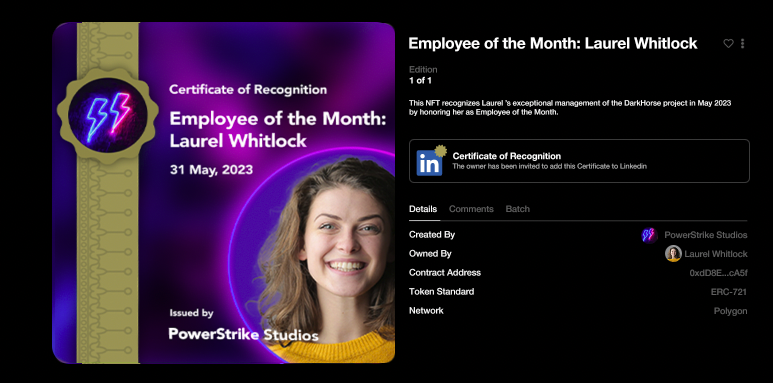Click contract address 0xdD8E...cA5f
Screen dimensions: 773x383
718,273
